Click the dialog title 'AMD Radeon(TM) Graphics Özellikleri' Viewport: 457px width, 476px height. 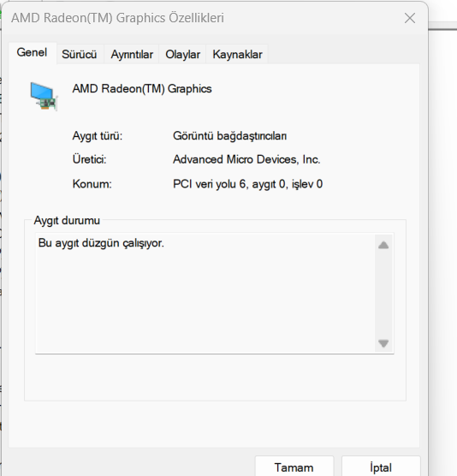[118, 18]
